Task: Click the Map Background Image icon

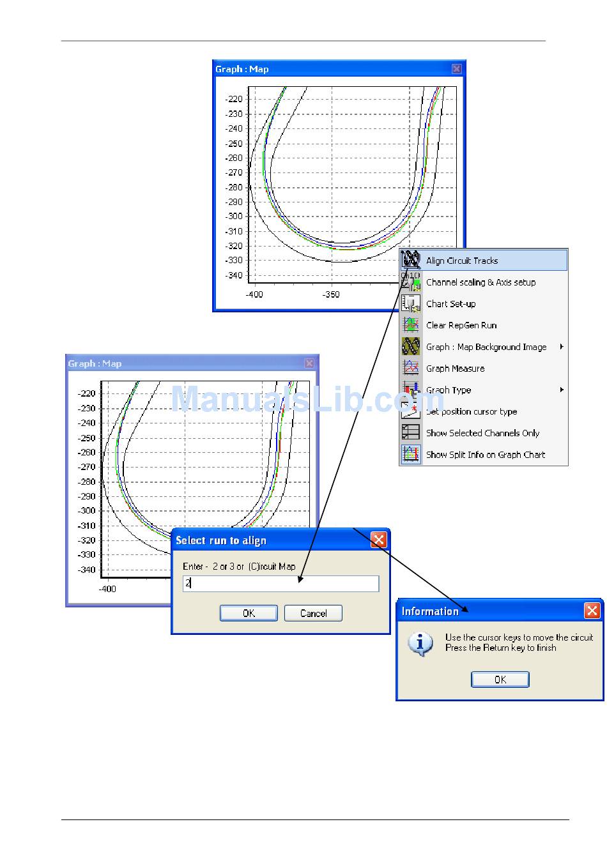Action: (411, 347)
